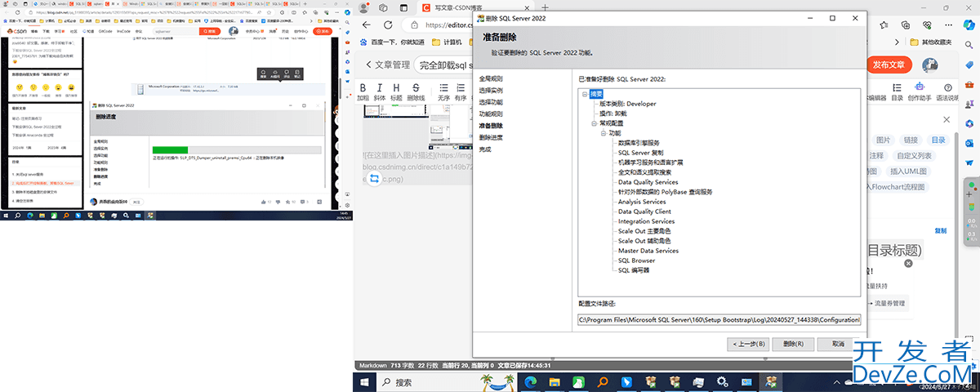Open the Windows Start menu
The image size is (980, 392).
pyautogui.click(x=363, y=381)
